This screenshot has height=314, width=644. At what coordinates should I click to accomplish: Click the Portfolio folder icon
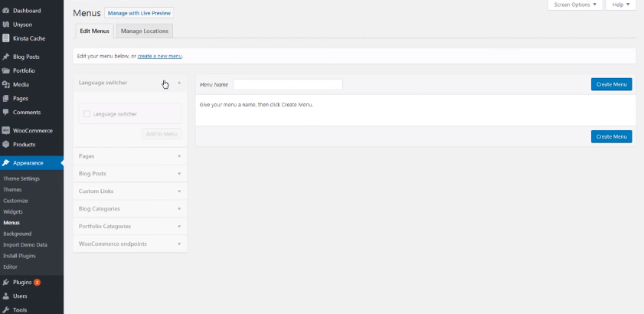coord(6,70)
